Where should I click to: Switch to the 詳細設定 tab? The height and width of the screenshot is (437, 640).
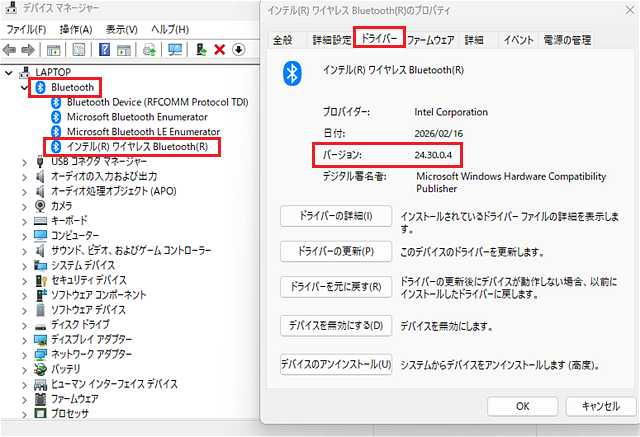pos(331,40)
